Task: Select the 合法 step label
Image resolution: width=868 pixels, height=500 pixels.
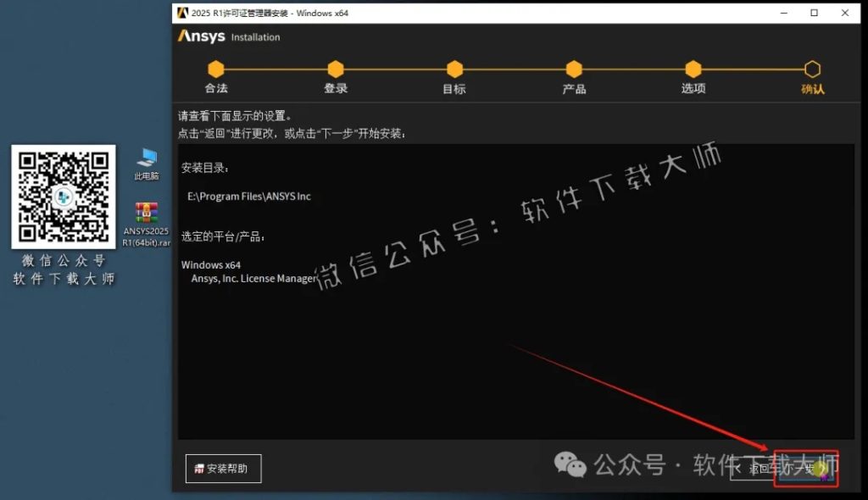Action: point(216,88)
